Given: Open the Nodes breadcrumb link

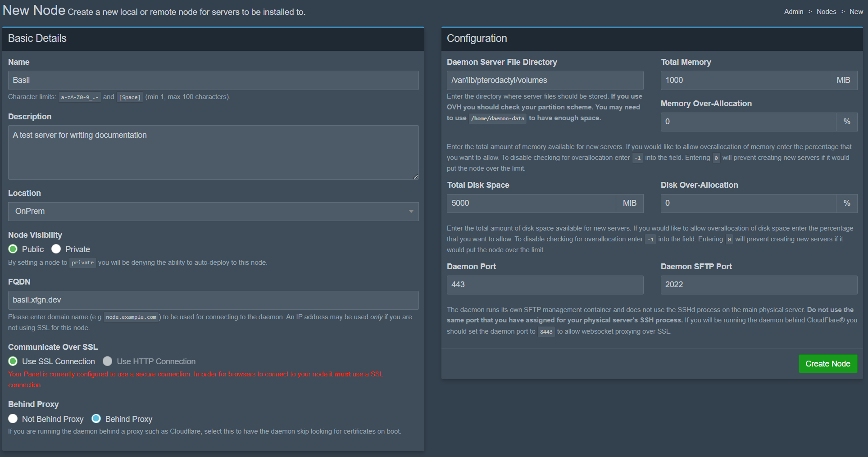Looking at the screenshot, I should click(x=826, y=12).
